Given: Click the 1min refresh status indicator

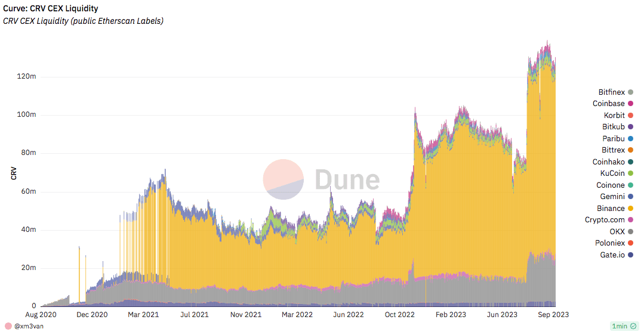Looking at the screenshot, I should pos(623,326).
